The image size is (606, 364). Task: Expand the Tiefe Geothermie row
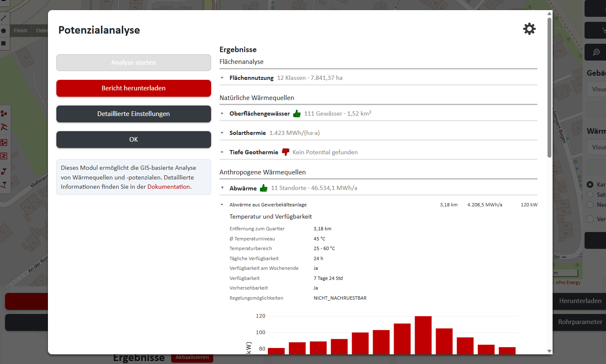378,152
